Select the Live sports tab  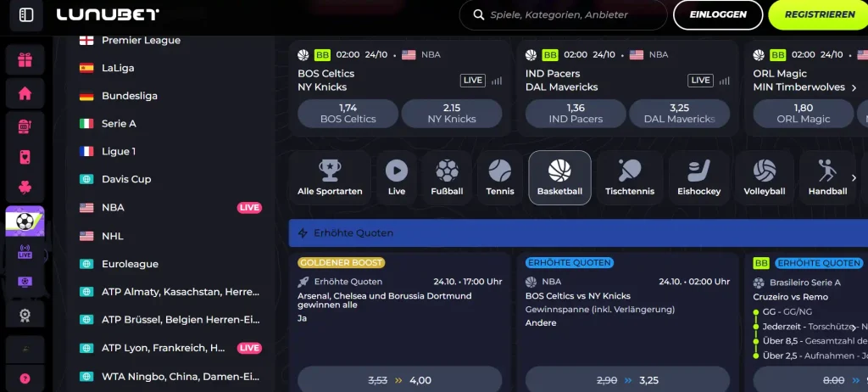[x=397, y=177]
